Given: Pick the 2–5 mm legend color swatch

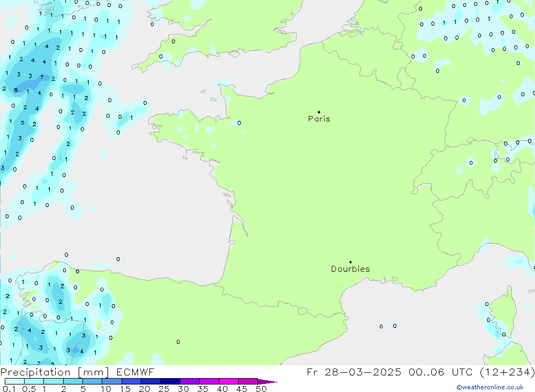Looking at the screenshot, I should [x=73, y=381].
